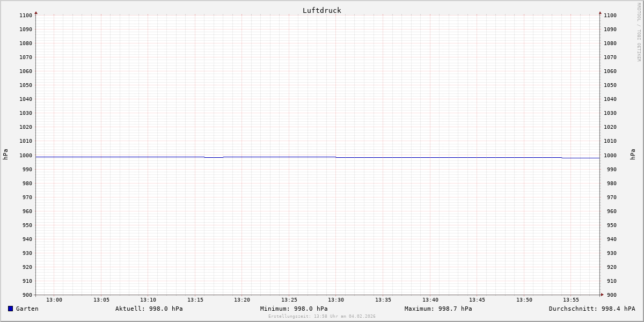Image resolution: width=644 pixels, height=322 pixels.
Task: Click the Erstellungszeit timestamp footer text
Action: pos(321,316)
